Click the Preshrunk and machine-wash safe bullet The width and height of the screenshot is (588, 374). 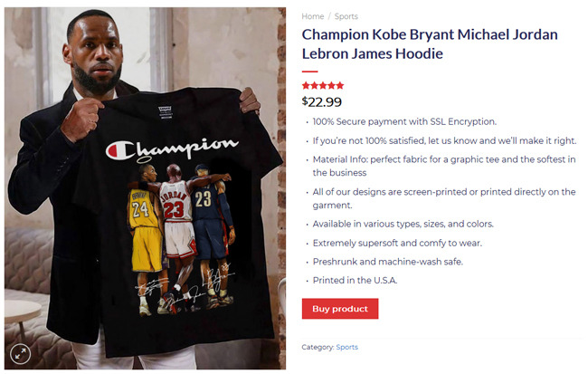coord(388,262)
